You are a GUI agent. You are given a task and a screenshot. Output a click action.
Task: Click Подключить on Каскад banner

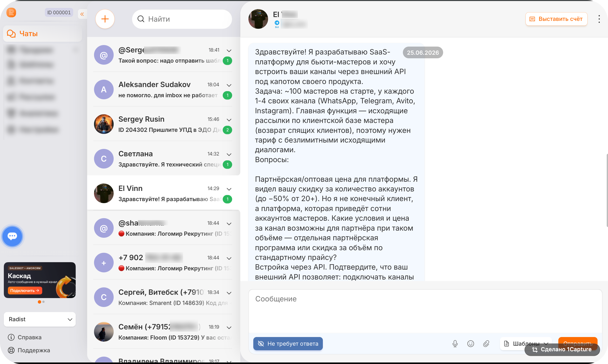25,290
